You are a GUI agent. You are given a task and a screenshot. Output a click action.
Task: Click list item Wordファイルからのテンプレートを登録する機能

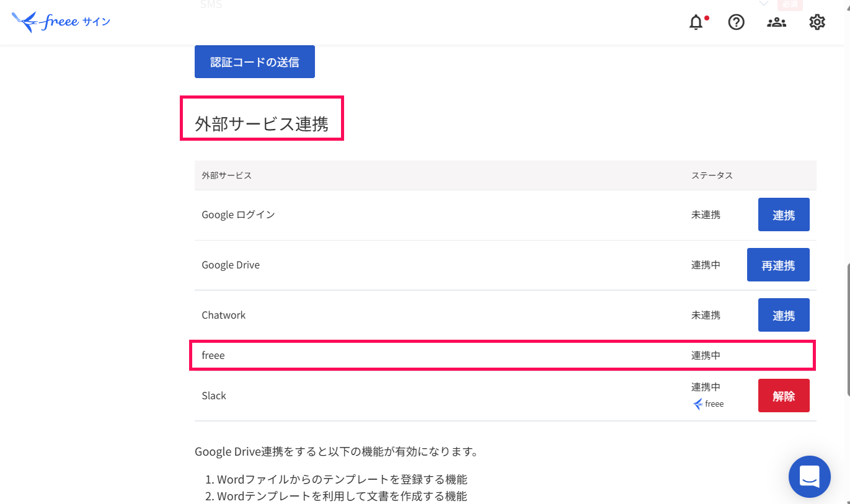coord(342,479)
